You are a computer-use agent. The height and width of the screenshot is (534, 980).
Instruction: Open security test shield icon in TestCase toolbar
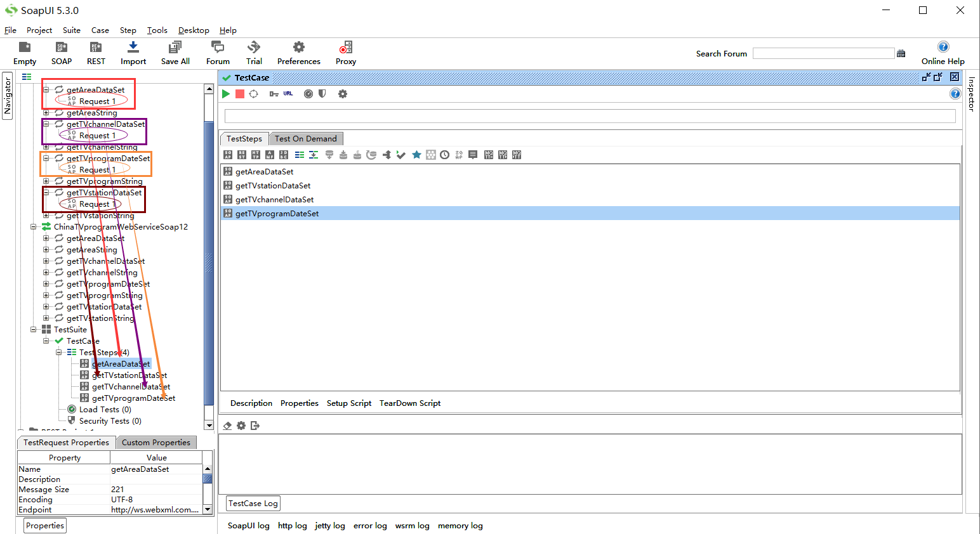[322, 94]
